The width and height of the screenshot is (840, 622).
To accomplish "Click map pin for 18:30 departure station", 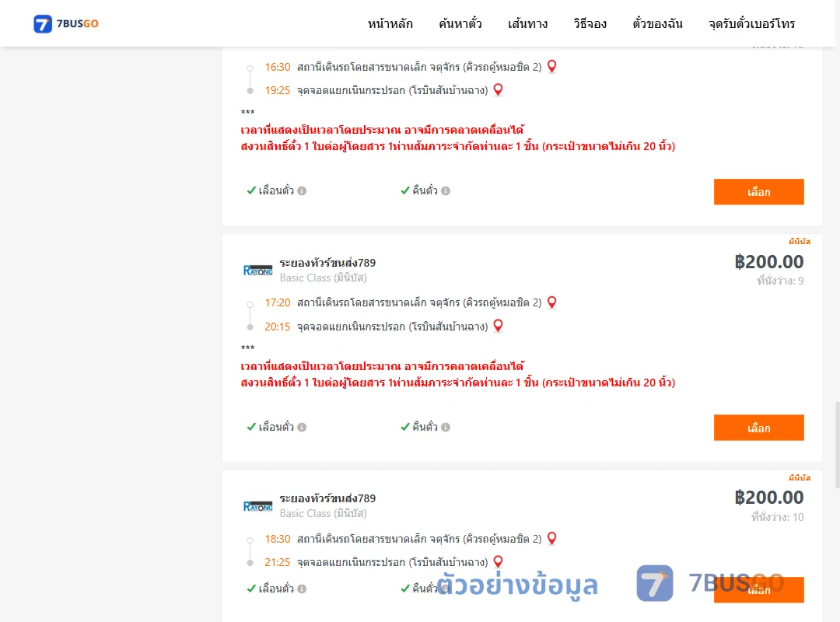I will tap(551, 539).
